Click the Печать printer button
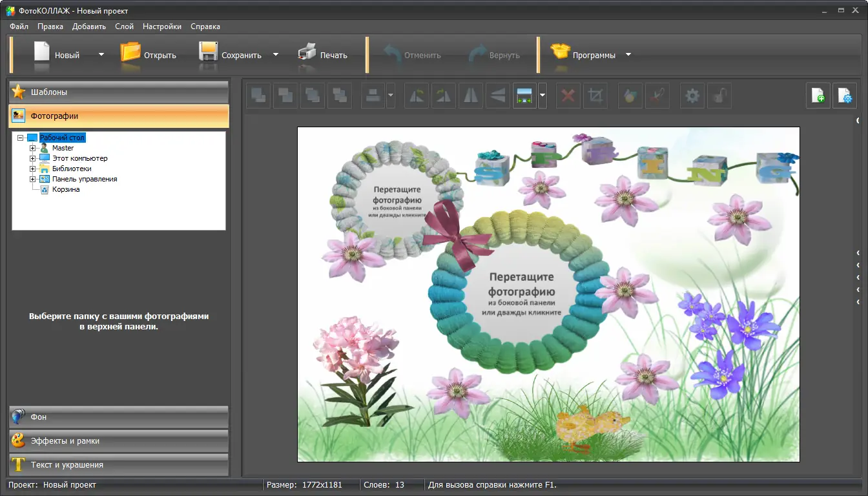The width and height of the screenshot is (868, 496). click(x=323, y=55)
